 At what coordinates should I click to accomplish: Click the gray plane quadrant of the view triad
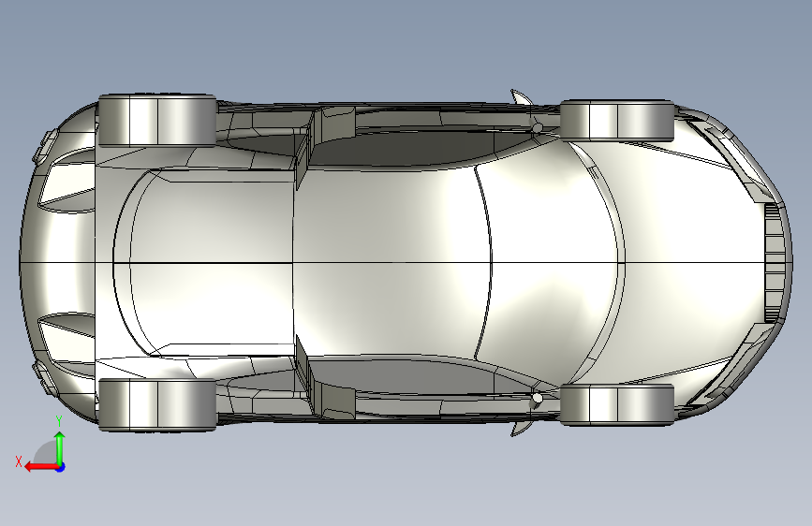[46, 454]
